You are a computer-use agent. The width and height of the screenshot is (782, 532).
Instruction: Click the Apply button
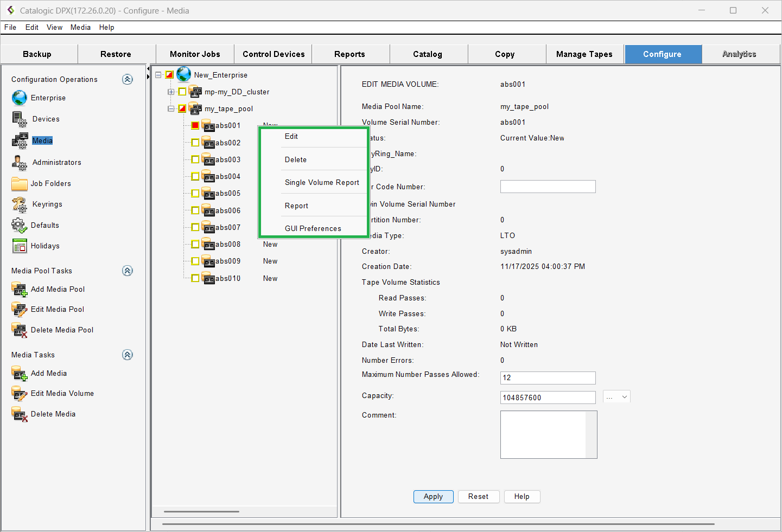pyautogui.click(x=433, y=496)
